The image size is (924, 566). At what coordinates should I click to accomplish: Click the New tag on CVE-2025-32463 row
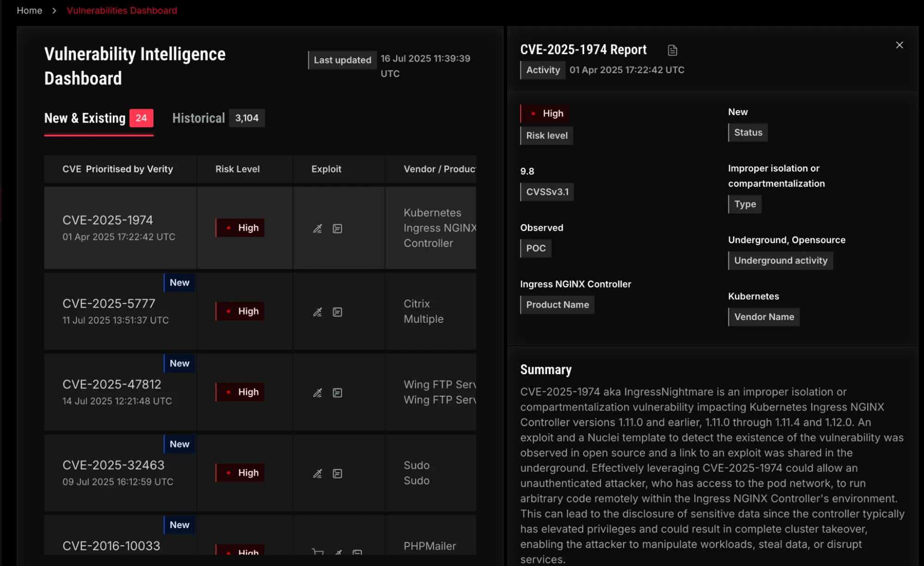(x=179, y=444)
